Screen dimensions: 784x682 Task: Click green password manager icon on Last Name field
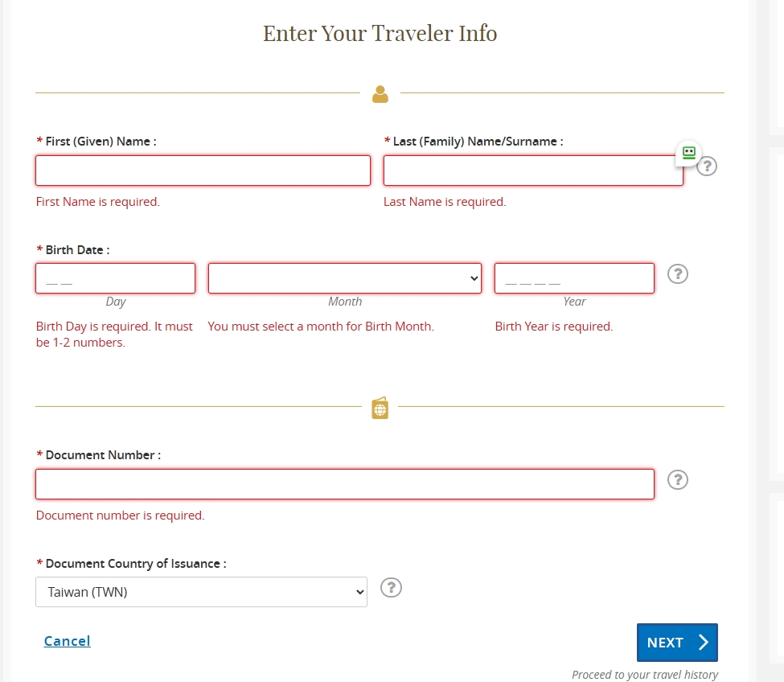(688, 153)
